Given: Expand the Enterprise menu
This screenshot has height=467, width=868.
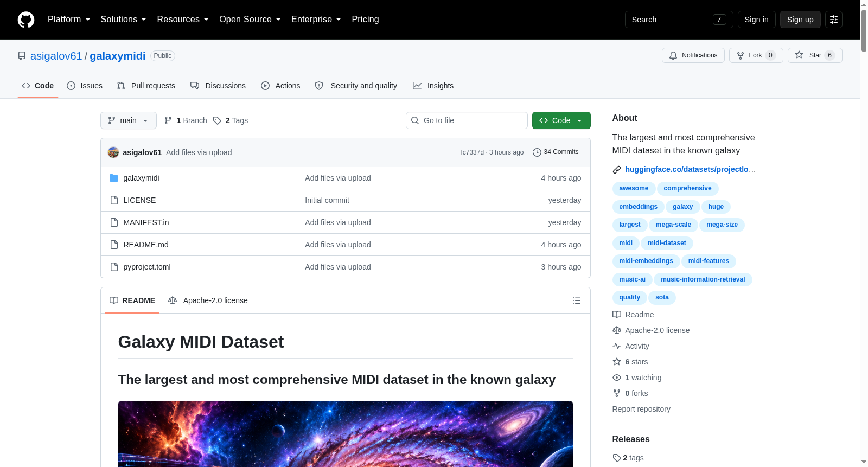Looking at the screenshot, I should 316,20.
